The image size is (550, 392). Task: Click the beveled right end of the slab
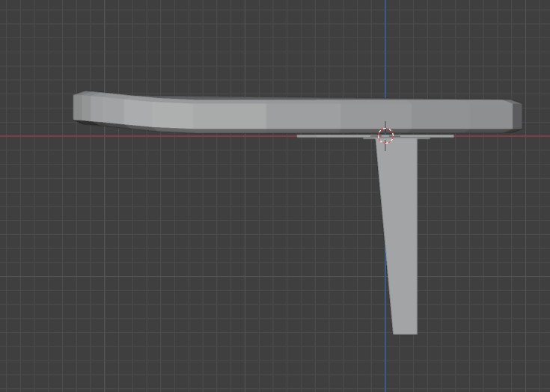(517, 116)
